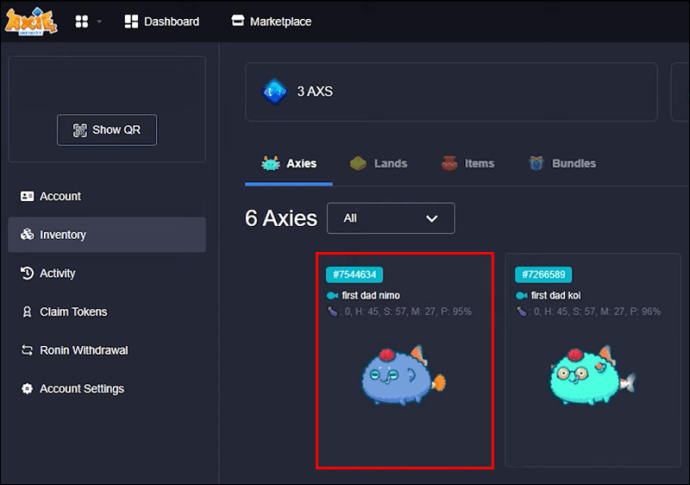Click the Axie Infinity logo

pos(31,21)
